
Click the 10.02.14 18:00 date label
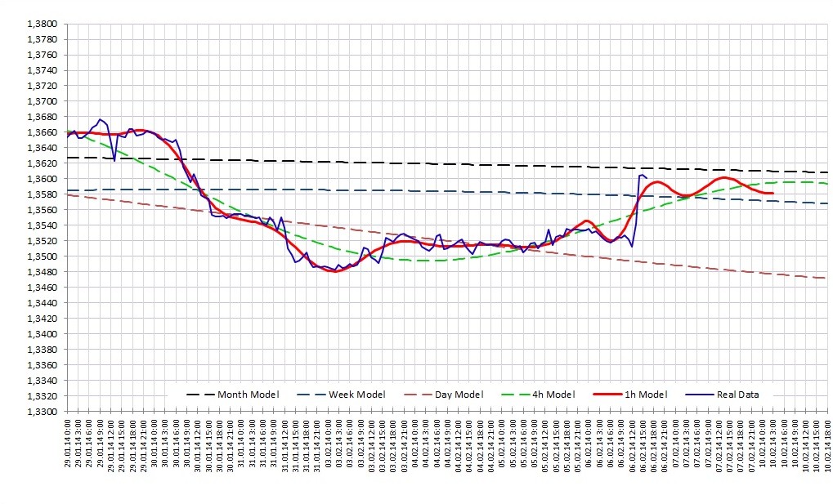click(828, 445)
